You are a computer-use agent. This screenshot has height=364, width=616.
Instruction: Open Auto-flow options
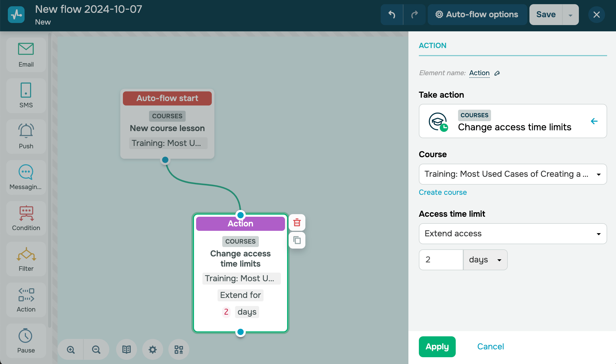click(477, 15)
